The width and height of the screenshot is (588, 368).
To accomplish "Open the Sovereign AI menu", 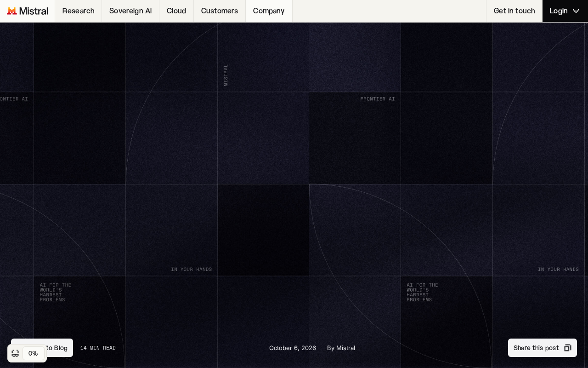I will pyautogui.click(x=130, y=11).
